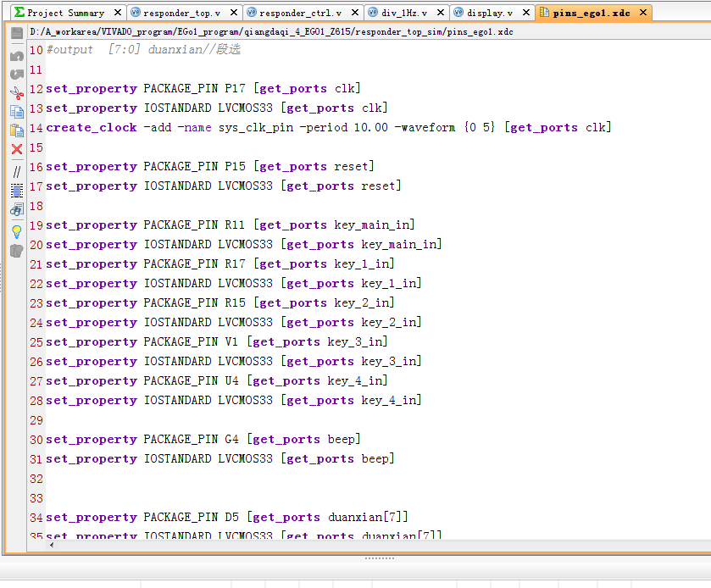Screen dimensions: 711x588
Task: Click the Save file icon in editor toolbar
Action: [16, 32]
